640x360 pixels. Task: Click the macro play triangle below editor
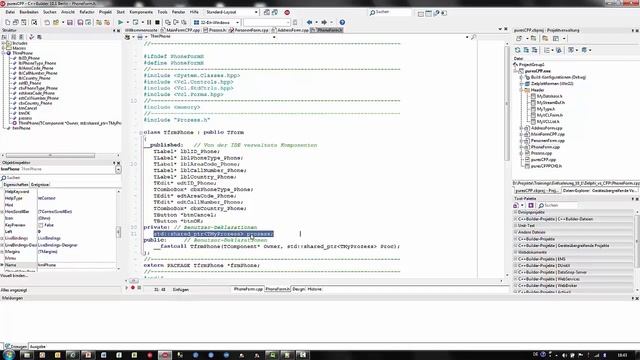coord(127,288)
